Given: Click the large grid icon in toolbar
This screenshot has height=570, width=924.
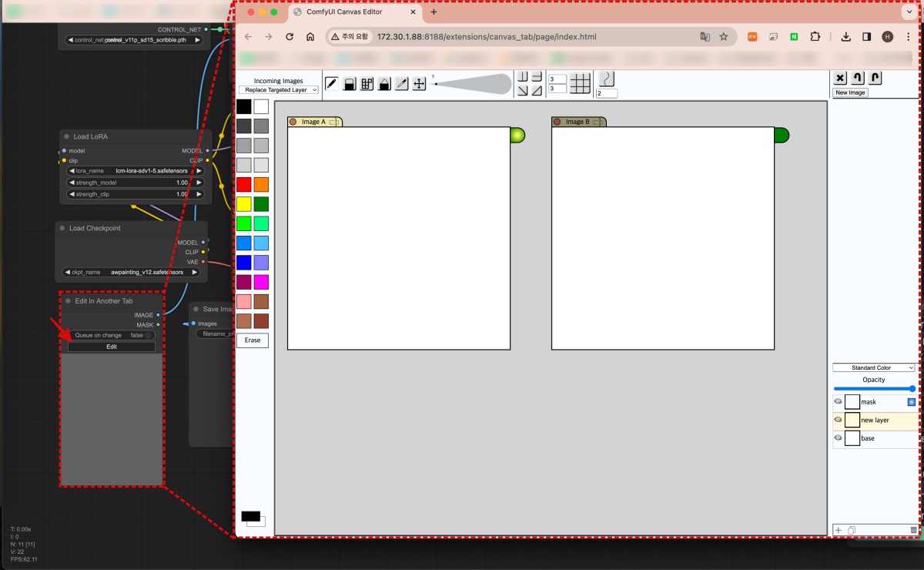Looking at the screenshot, I should coord(580,82).
